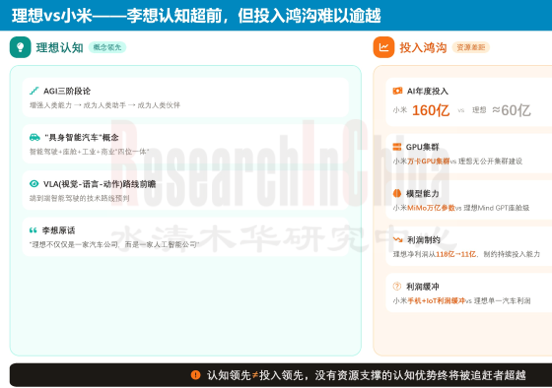Screen dimensions: 552x388
Task: Click the AGI三阶段论 card title
Action: 67,91
